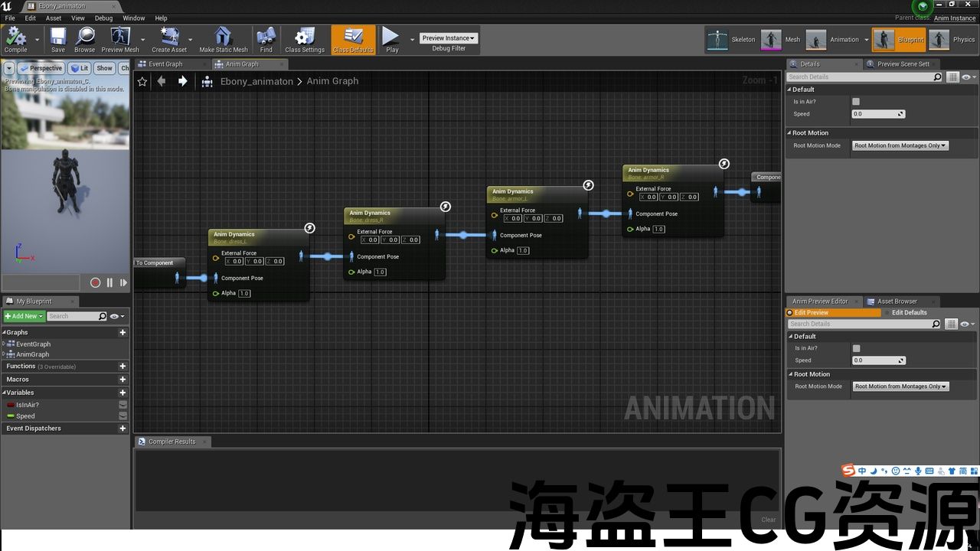Enable Is in Air checkbox in Details
Viewport: 980px width, 551px height.
[856, 101]
